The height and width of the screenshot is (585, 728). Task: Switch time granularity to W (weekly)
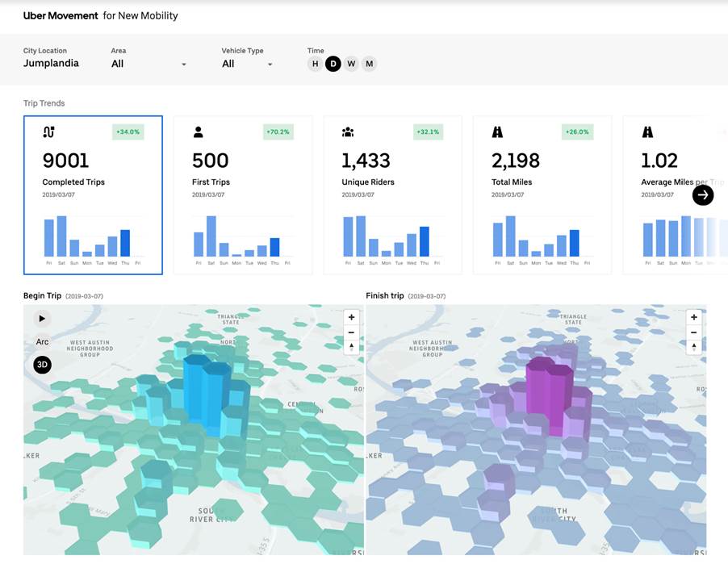(351, 64)
